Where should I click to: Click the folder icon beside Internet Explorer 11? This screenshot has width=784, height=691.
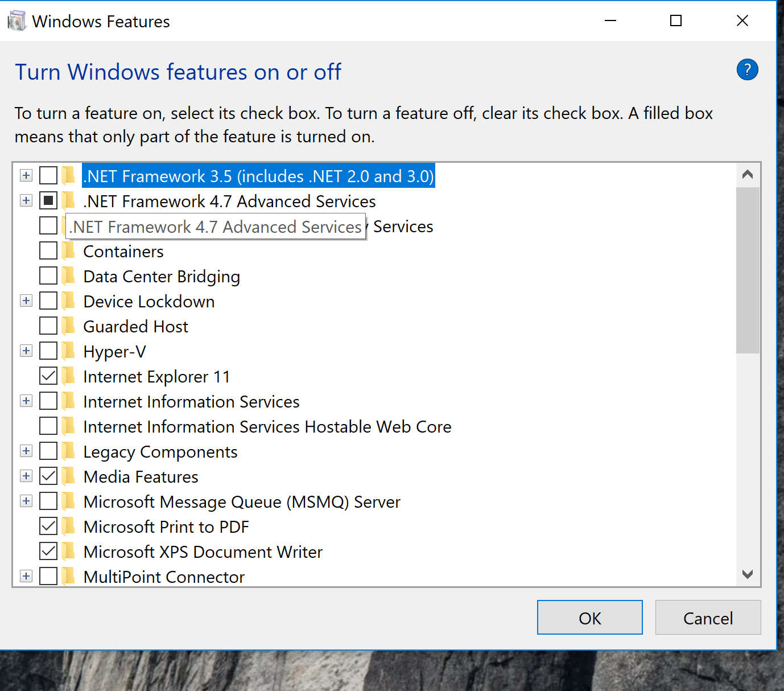(x=68, y=376)
